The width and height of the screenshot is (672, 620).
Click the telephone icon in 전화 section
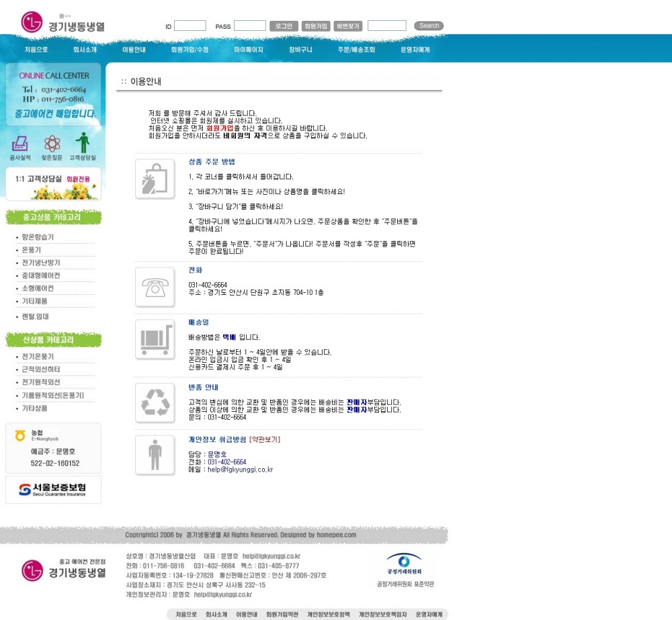click(x=155, y=287)
